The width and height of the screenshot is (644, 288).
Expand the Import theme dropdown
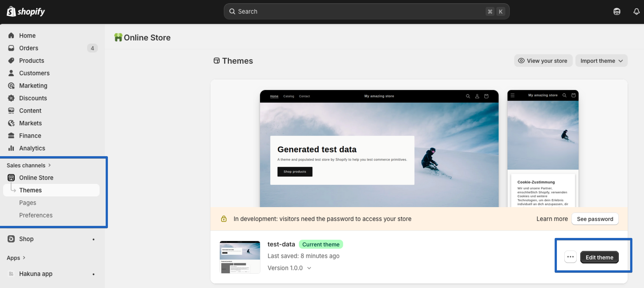[x=601, y=61]
